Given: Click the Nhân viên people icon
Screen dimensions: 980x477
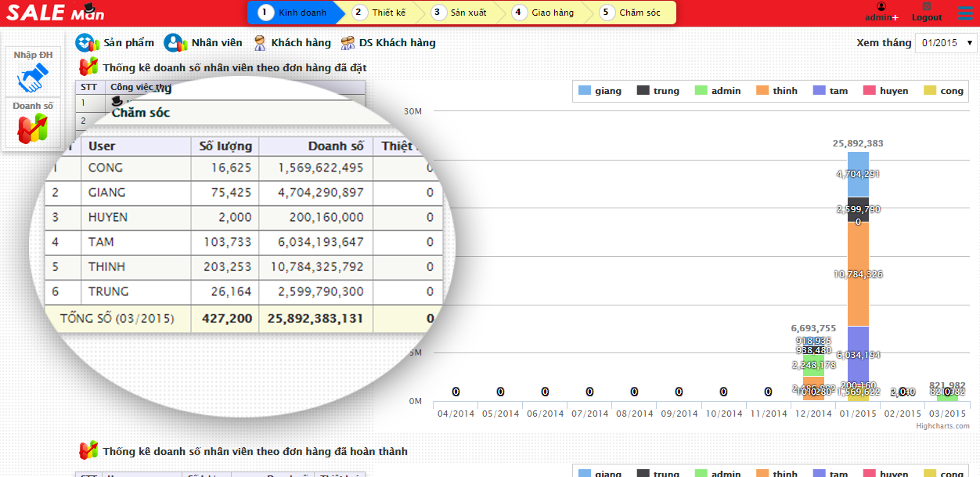Looking at the screenshot, I should [175, 43].
